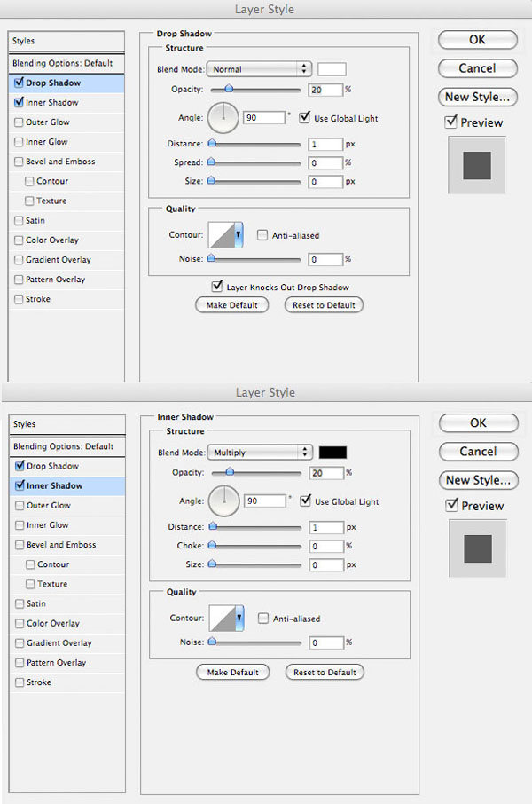Click Size slider in Drop Shadow dialog
The image size is (532, 804).
click(x=254, y=181)
